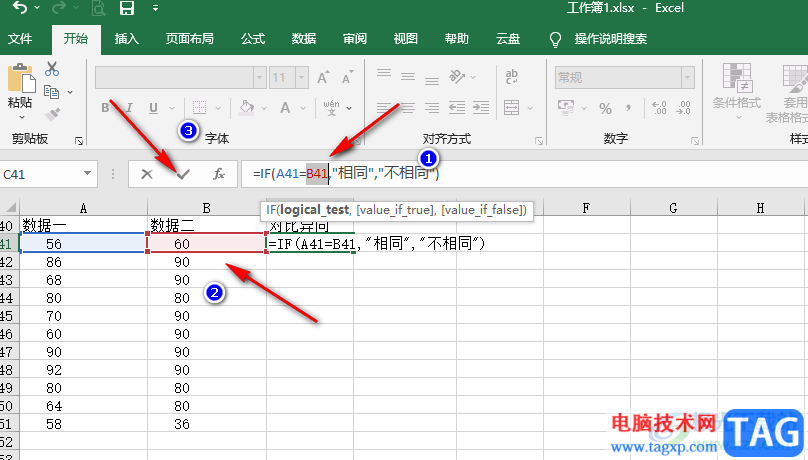The height and width of the screenshot is (460, 808).
Task: Click the Copy icon
Action: point(52,92)
